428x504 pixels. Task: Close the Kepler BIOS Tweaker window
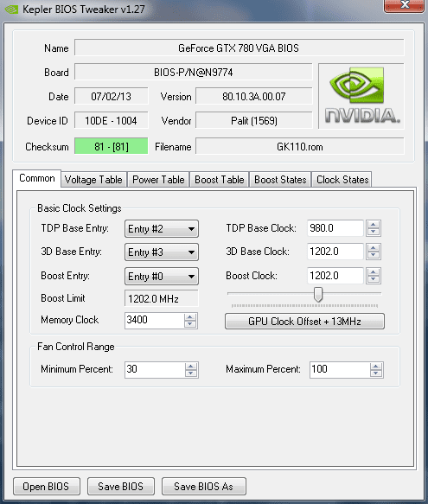point(404,5)
